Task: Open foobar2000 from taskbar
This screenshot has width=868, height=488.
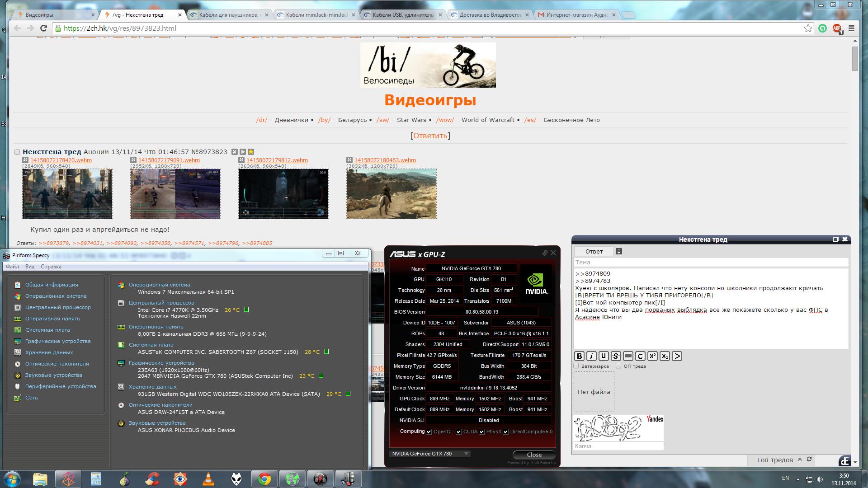Action: coord(236,479)
